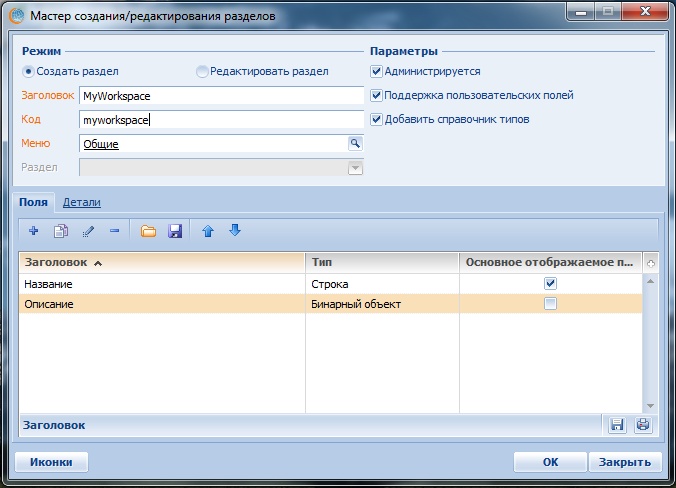Click the application icon in the title bar
676x488 pixels.
[x=16, y=16]
